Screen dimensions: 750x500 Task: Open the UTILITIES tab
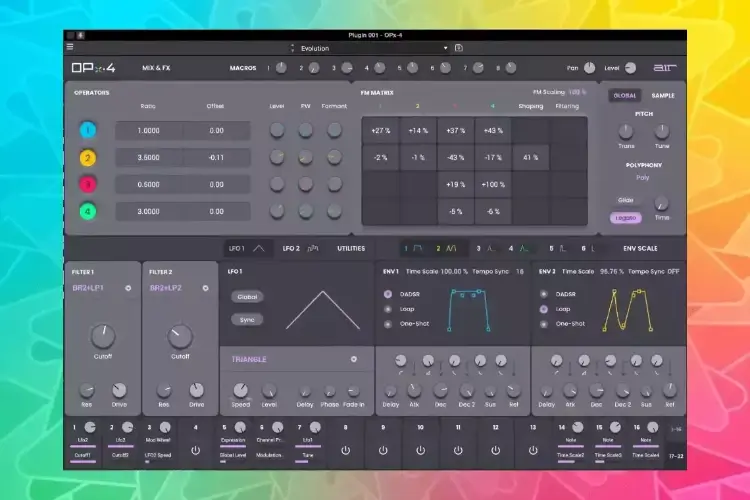pos(351,248)
